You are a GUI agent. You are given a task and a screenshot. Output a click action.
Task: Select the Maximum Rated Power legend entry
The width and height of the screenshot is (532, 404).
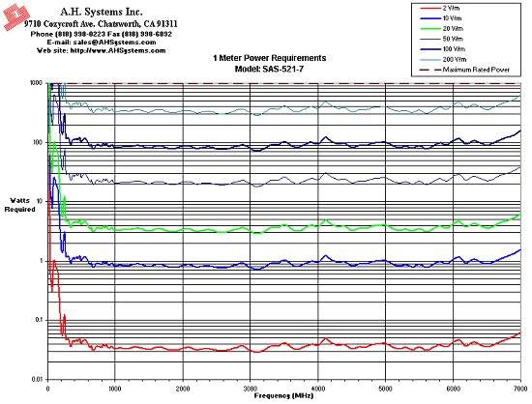(465, 70)
